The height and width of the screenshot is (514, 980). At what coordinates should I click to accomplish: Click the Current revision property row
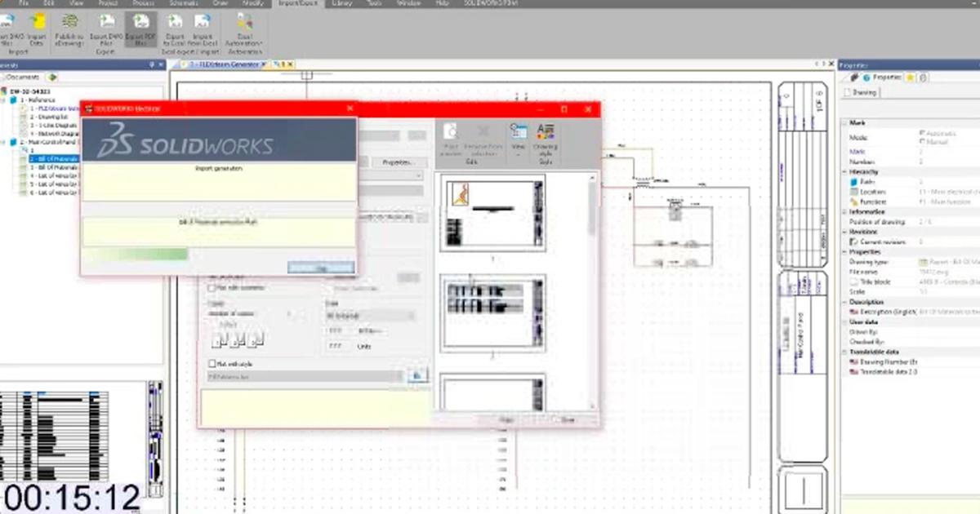click(910, 242)
